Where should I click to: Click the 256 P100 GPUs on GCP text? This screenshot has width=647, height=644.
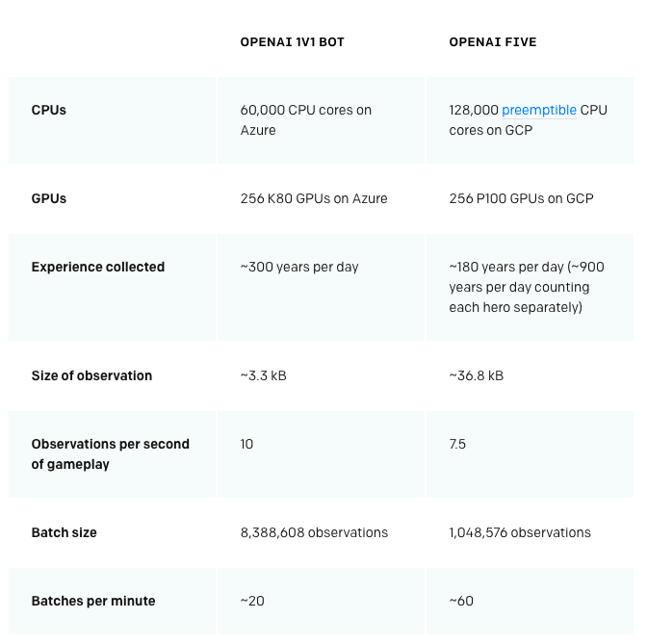point(521,198)
